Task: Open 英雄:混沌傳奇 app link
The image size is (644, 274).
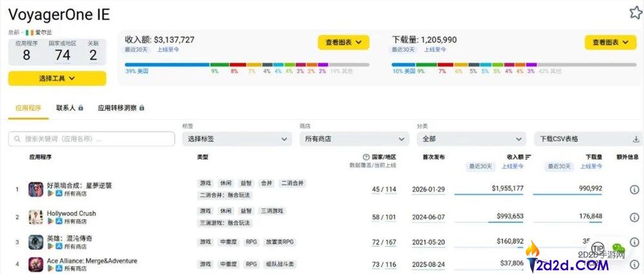Action: 70,239
